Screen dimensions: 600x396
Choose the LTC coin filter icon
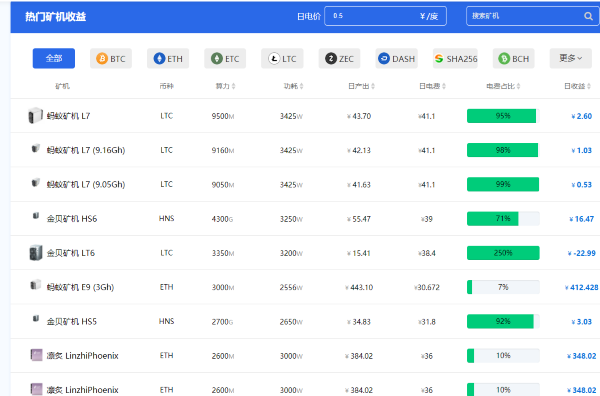(x=274, y=59)
